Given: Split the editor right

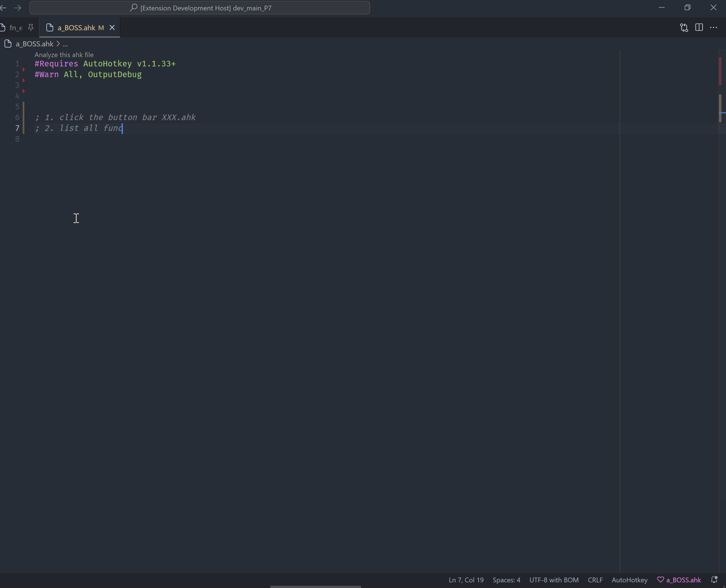Looking at the screenshot, I should coord(699,27).
